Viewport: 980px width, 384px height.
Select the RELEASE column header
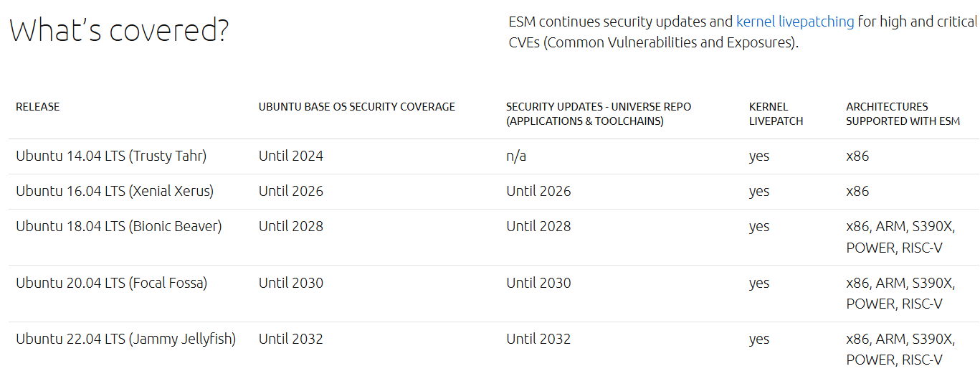pos(38,107)
